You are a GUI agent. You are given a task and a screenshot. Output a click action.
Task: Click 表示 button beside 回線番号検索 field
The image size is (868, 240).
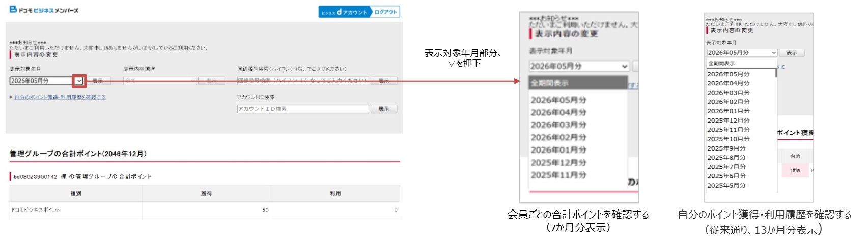tap(384, 81)
